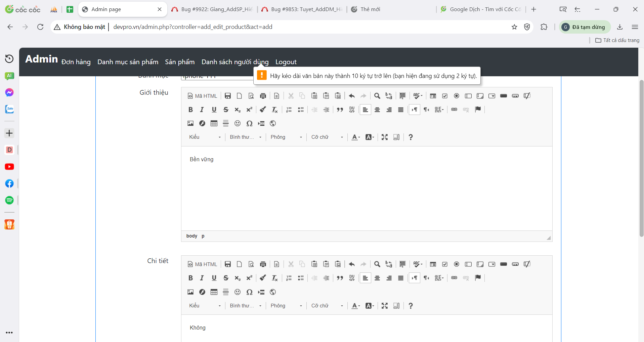Viewport: 644px width, 342px height.
Task: Insert checkbox form element in Giới thiệu editor
Action: (445, 96)
